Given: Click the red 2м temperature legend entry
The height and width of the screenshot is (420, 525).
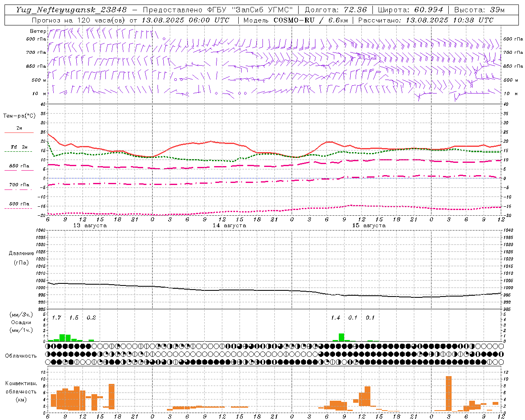Looking at the screenshot, I should pyautogui.click(x=19, y=130).
